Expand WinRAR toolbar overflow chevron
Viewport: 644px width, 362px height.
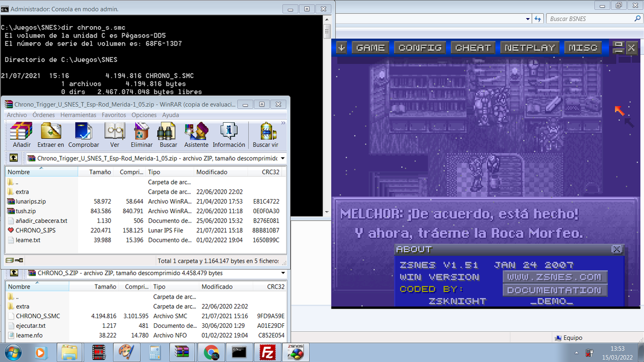tap(283, 123)
